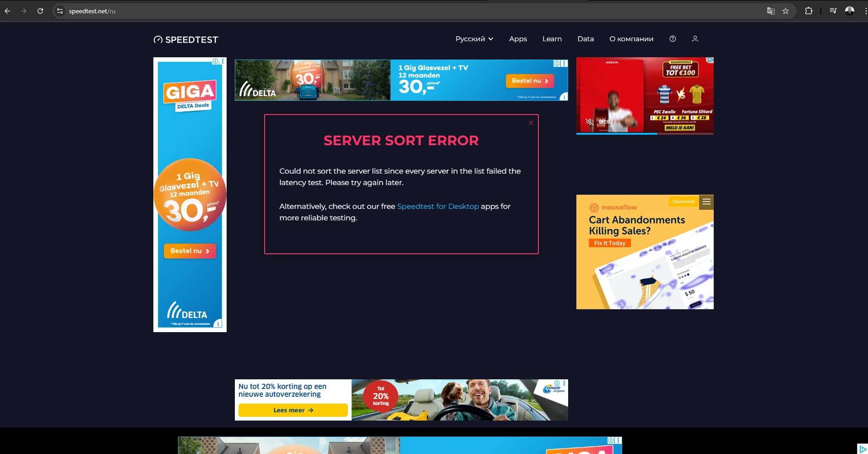Click Bestel nu on the top DELTA banner
The height and width of the screenshot is (454, 868).
click(530, 81)
